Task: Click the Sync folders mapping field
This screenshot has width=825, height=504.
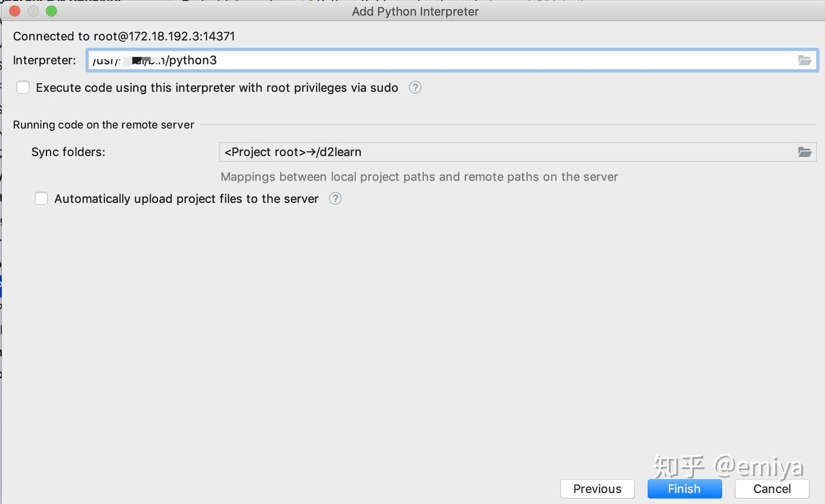Action: click(x=504, y=152)
